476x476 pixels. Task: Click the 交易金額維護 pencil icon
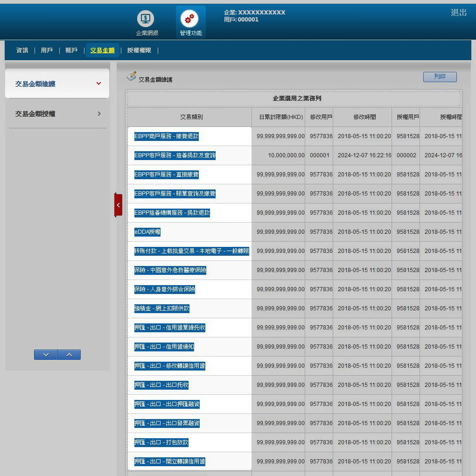coord(132,76)
